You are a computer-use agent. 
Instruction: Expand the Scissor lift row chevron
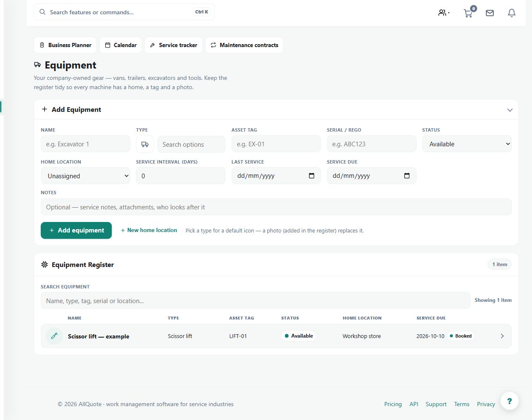coord(502,336)
